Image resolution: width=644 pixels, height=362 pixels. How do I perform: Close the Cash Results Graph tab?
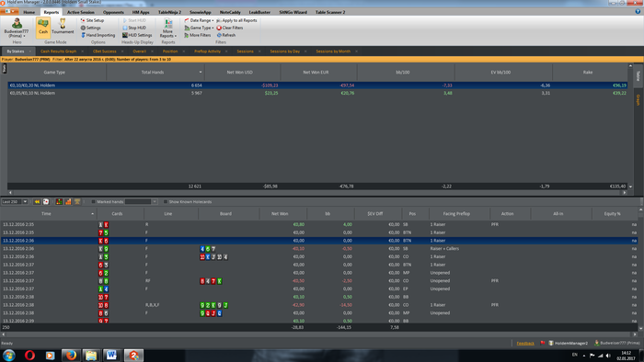coord(83,51)
